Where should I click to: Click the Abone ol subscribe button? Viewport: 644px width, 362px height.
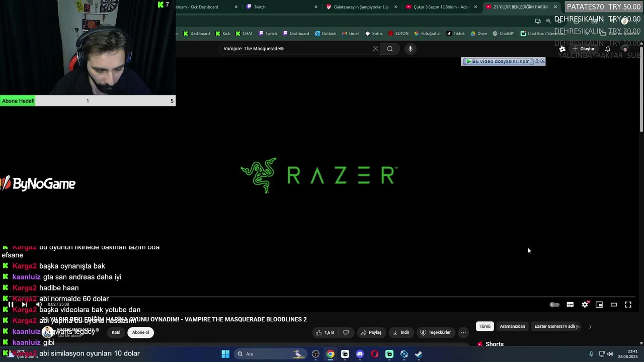[140, 332]
